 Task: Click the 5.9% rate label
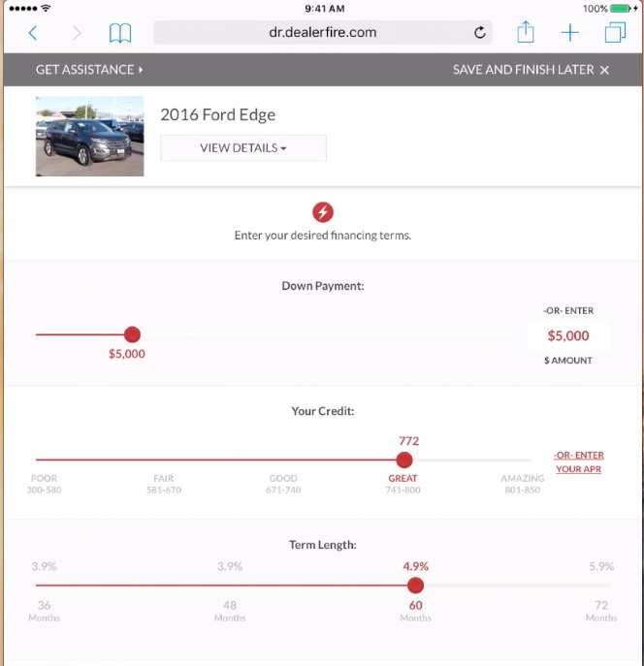[x=601, y=566]
